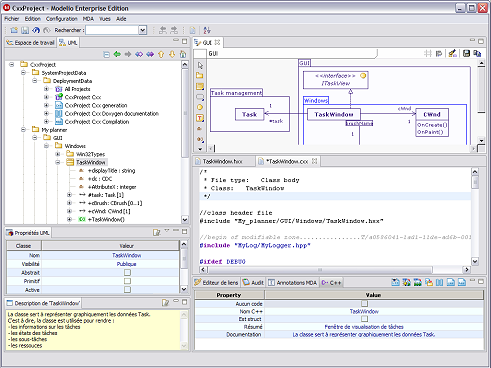Toggle the Active checkbox
This screenshot has height=368, width=491.
click(x=127, y=290)
